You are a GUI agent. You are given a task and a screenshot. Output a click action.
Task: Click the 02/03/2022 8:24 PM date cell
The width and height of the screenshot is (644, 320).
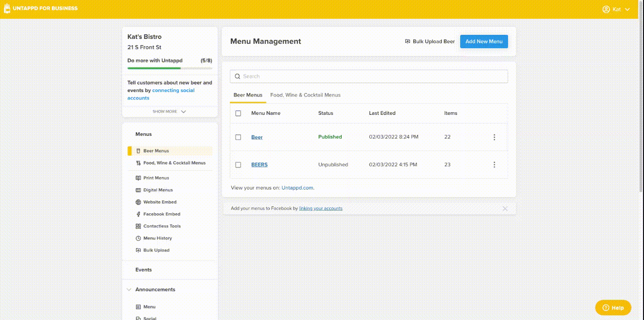click(394, 137)
